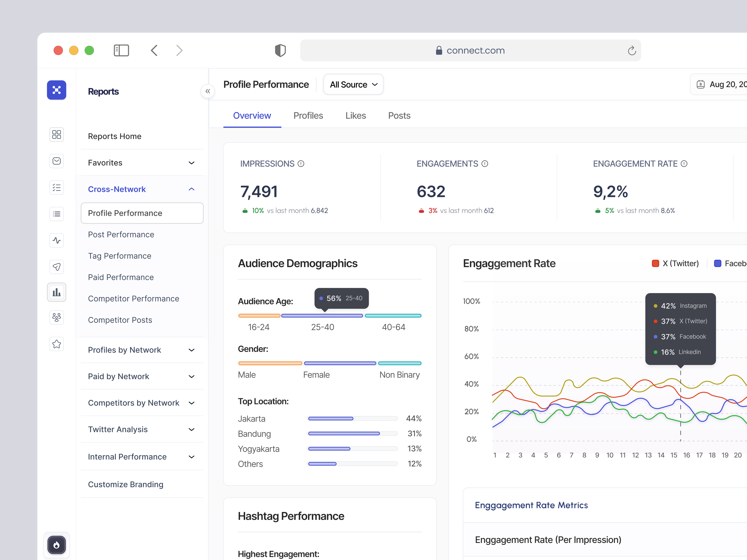Click the flame icon at sidebar bottom
The height and width of the screenshot is (560, 747).
pyautogui.click(x=57, y=545)
